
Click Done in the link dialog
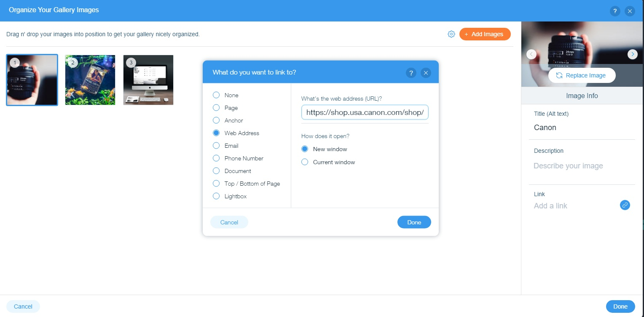click(414, 222)
